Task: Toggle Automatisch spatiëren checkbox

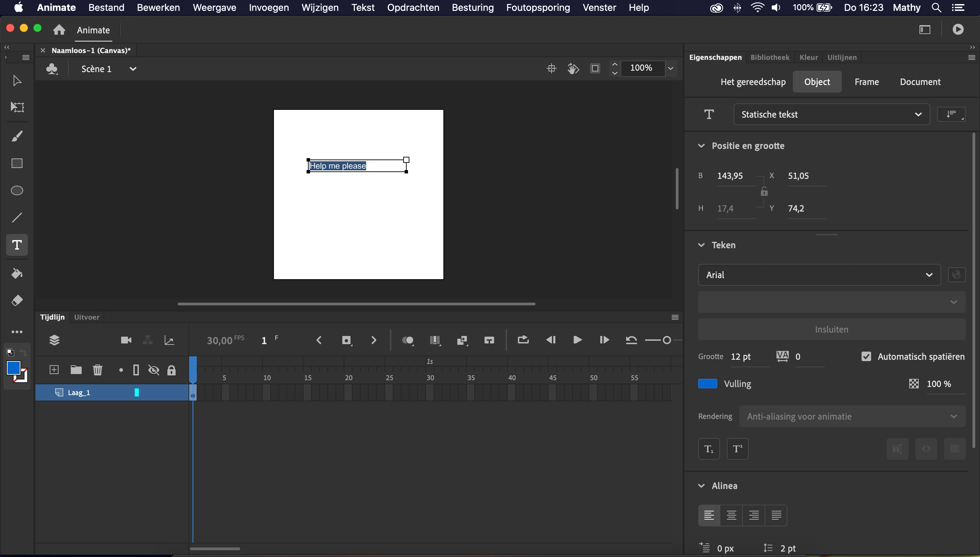Action: (x=866, y=356)
